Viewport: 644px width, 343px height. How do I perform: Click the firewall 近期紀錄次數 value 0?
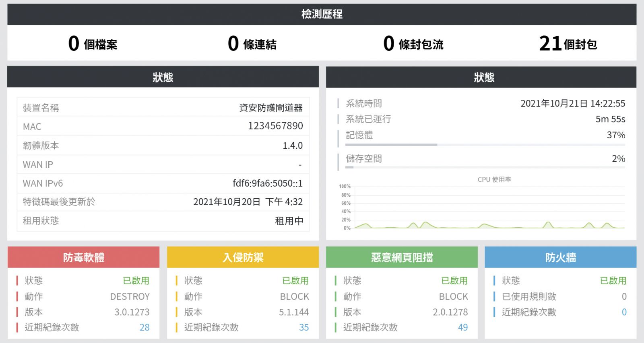point(624,312)
